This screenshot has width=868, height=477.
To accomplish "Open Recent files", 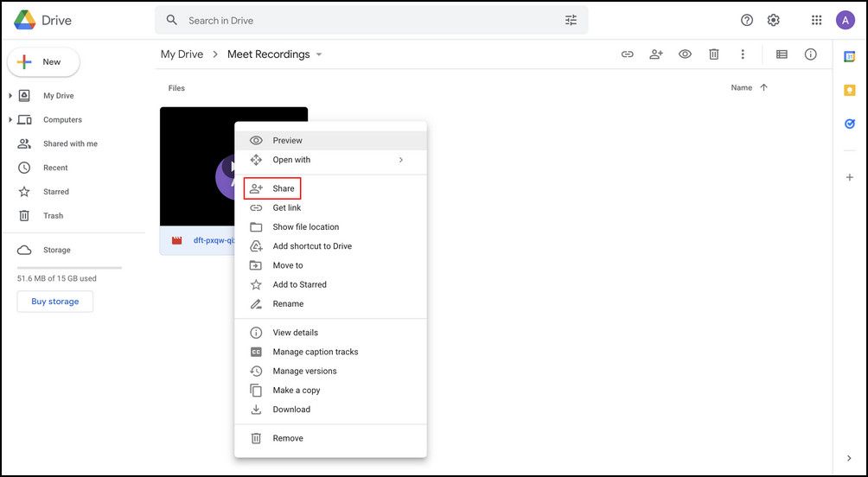I will coord(55,168).
